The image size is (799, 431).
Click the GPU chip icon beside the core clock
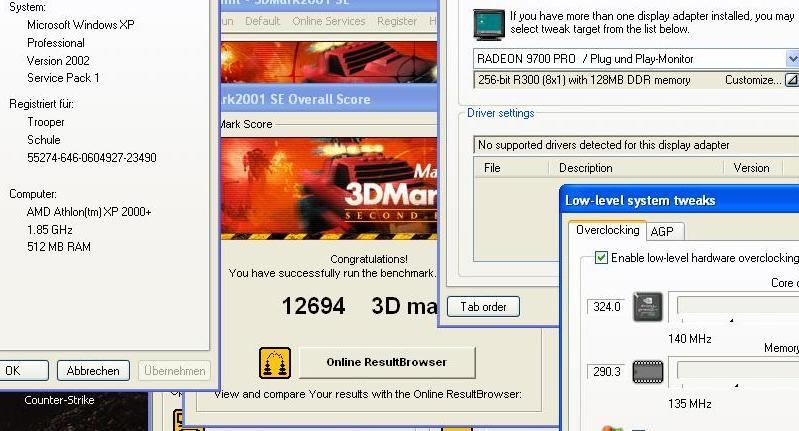pyautogui.click(x=648, y=307)
